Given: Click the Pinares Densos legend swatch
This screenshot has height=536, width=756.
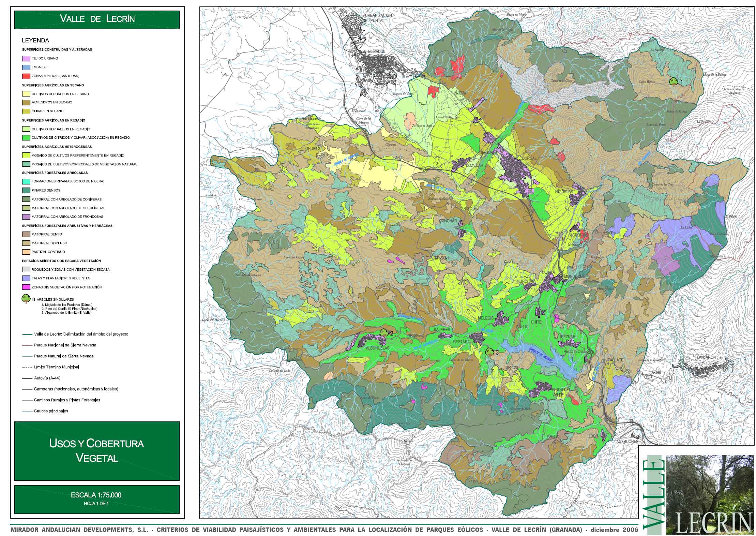Looking at the screenshot, I should pos(26,190).
